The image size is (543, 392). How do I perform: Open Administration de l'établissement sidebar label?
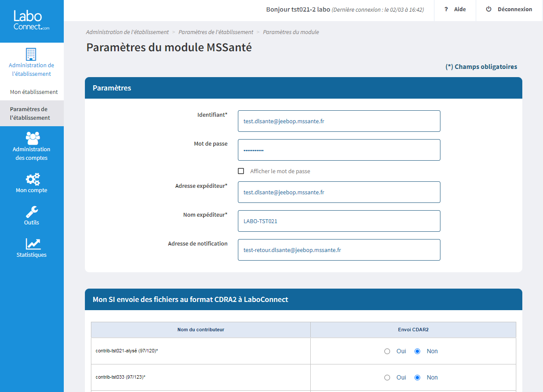pos(31,69)
